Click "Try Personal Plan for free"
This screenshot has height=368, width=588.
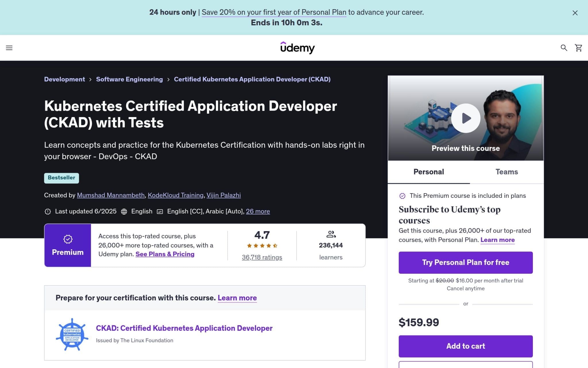(x=465, y=262)
